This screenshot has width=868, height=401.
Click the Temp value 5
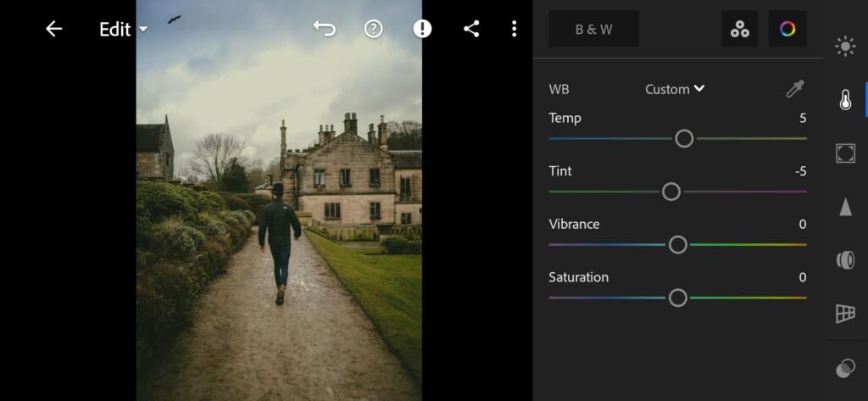tap(803, 118)
